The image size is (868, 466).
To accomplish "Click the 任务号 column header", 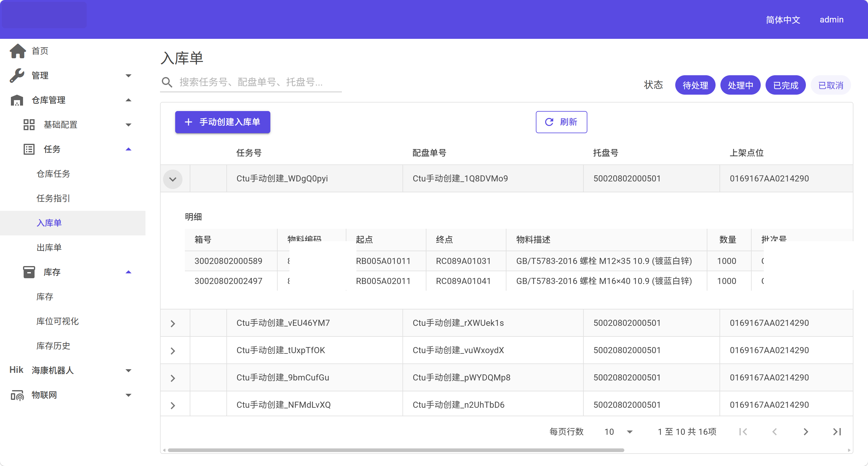I will 249,153.
